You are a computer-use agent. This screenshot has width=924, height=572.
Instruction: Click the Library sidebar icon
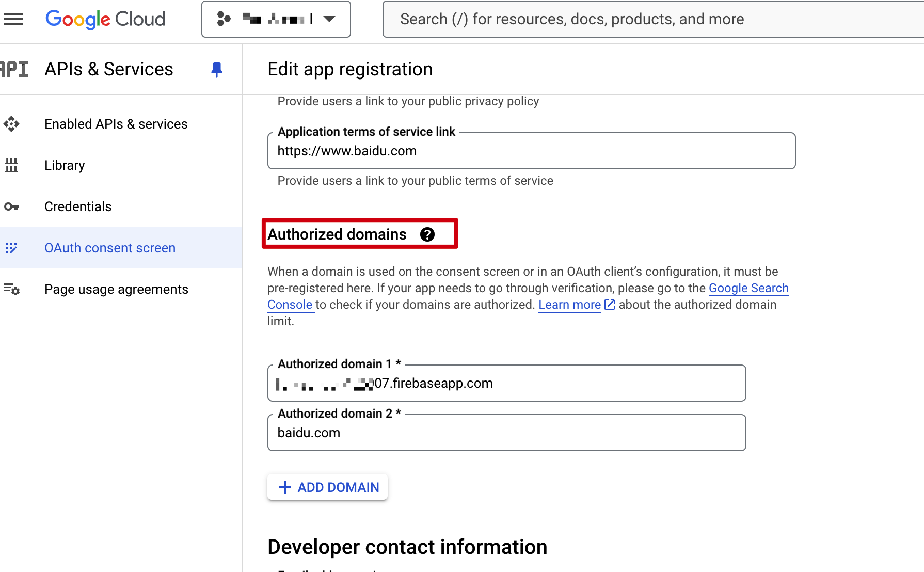coord(11,165)
